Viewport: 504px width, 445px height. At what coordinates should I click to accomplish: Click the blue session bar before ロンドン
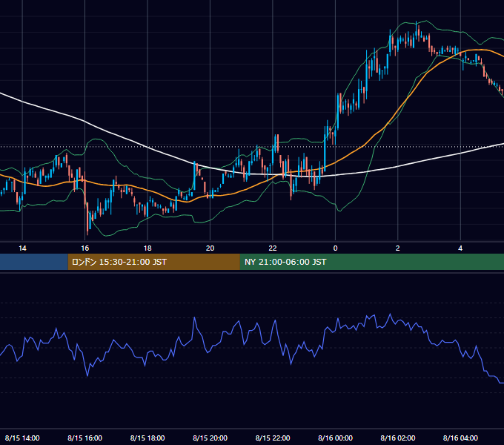tap(34, 262)
